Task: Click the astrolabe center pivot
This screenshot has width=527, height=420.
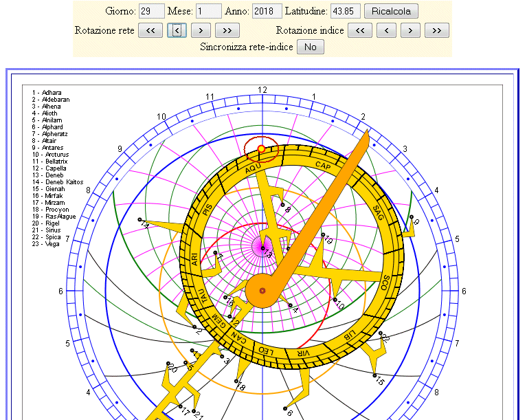Action: point(262,291)
